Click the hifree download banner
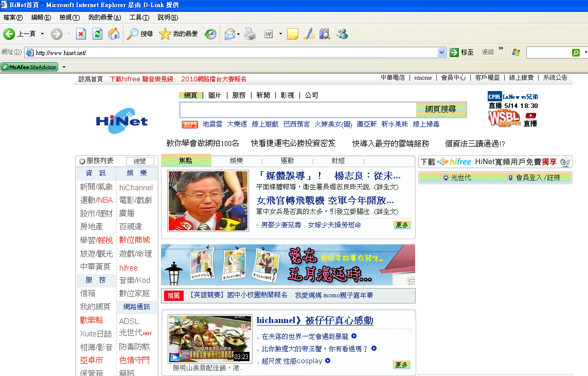The width and height of the screenshot is (588, 376). (495, 162)
